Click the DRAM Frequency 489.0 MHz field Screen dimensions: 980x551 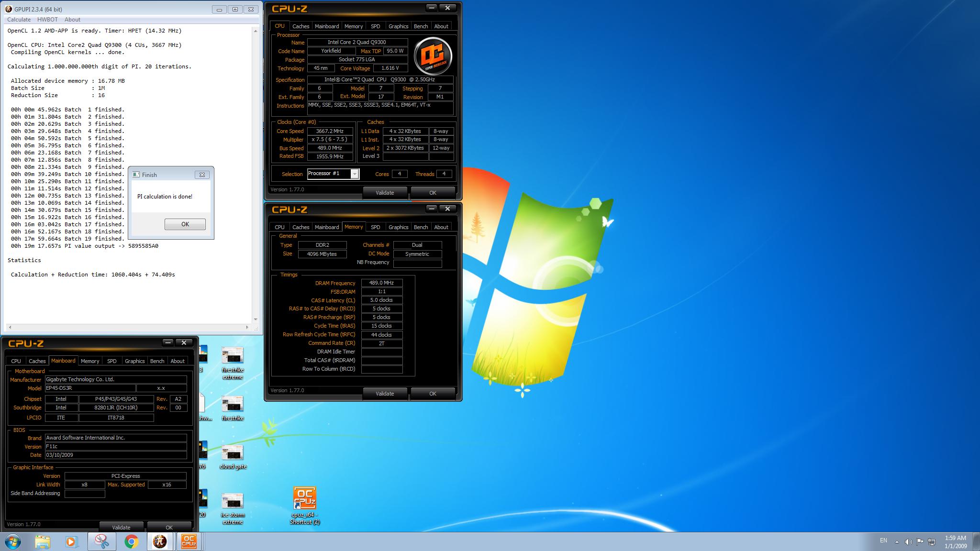(382, 283)
